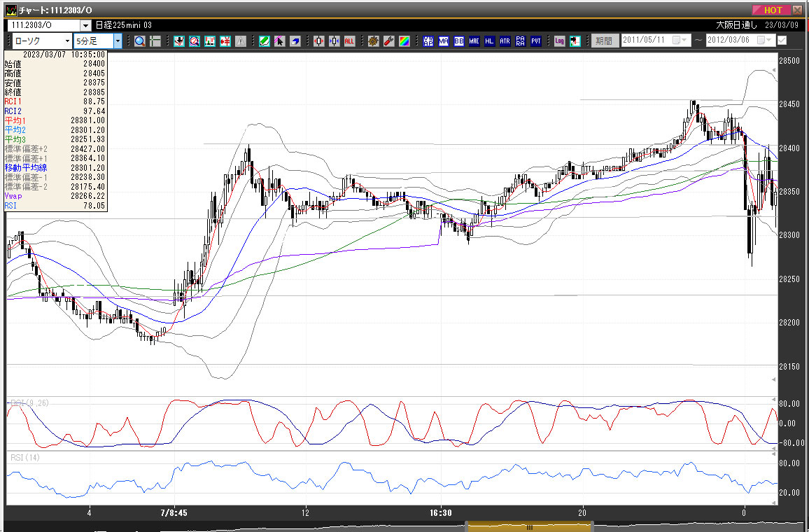Click the bar chart board icon
Screen dimensions: 809x532
[210, 41]
